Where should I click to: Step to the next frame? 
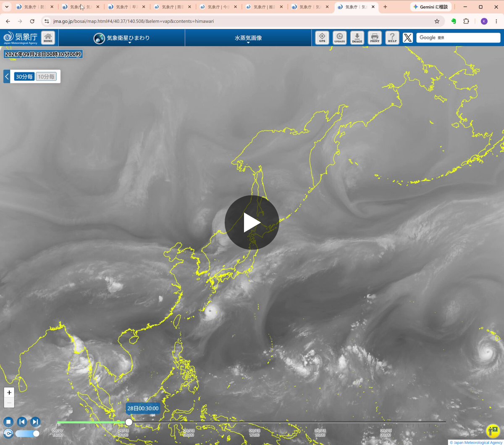(x=36, y=422)
